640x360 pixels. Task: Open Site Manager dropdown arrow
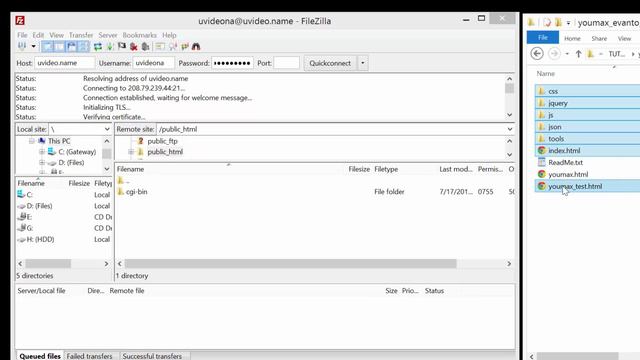(x=33, y=47)
